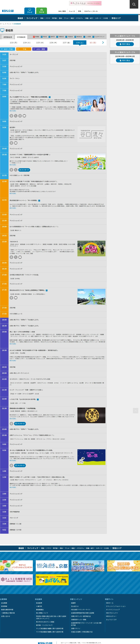Open the 海と日本 PROJECT in 京都 banner

52,566
